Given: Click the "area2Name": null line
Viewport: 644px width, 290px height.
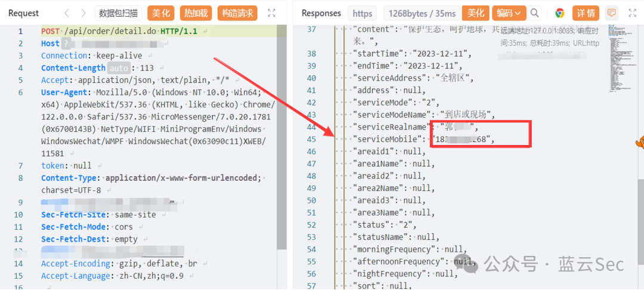Looking at the screenshot, I should [394, 188].
